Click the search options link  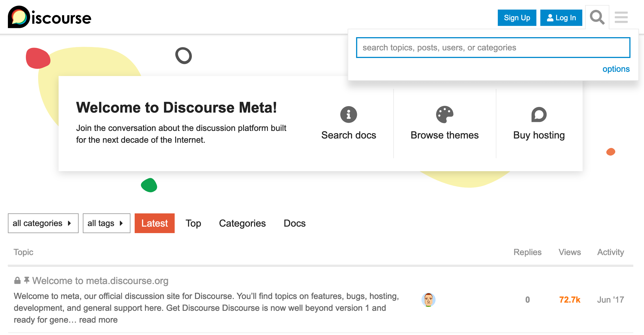(x=616, y=68)
